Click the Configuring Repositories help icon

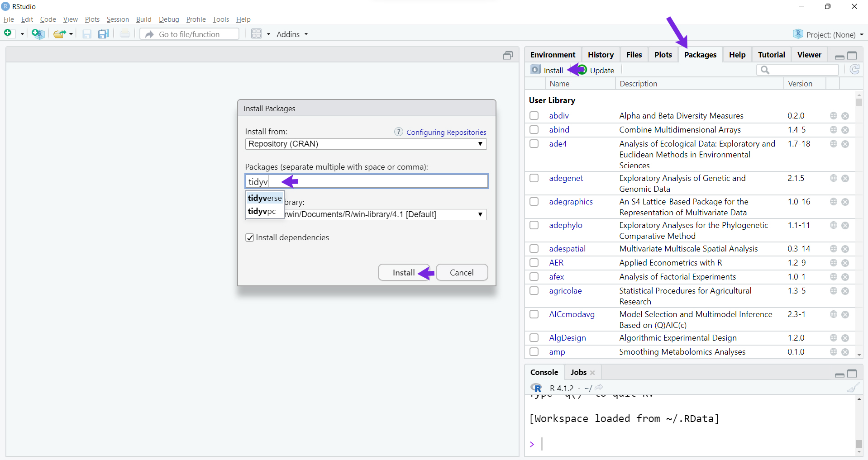point(398,132)
